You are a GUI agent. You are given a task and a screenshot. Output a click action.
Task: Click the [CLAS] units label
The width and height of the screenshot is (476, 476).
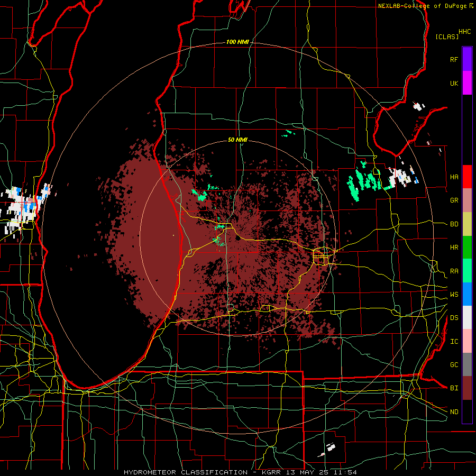pos(447,36)
